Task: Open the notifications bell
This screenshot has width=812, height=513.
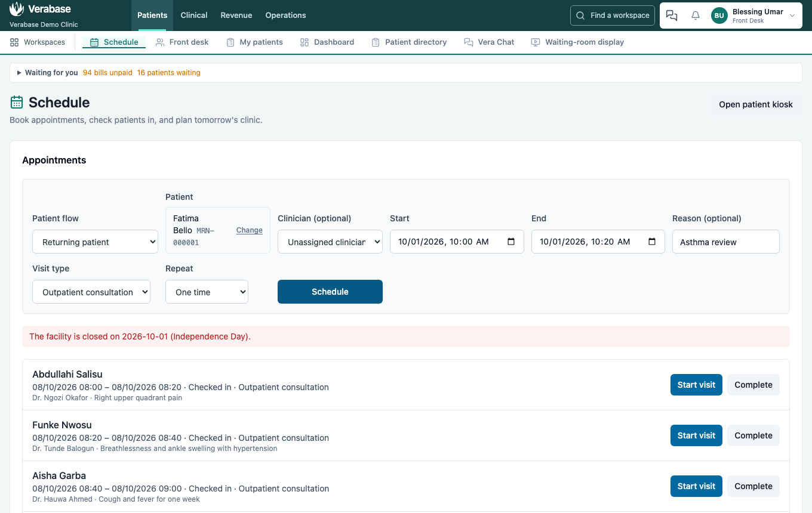Action: coord(696,16)
